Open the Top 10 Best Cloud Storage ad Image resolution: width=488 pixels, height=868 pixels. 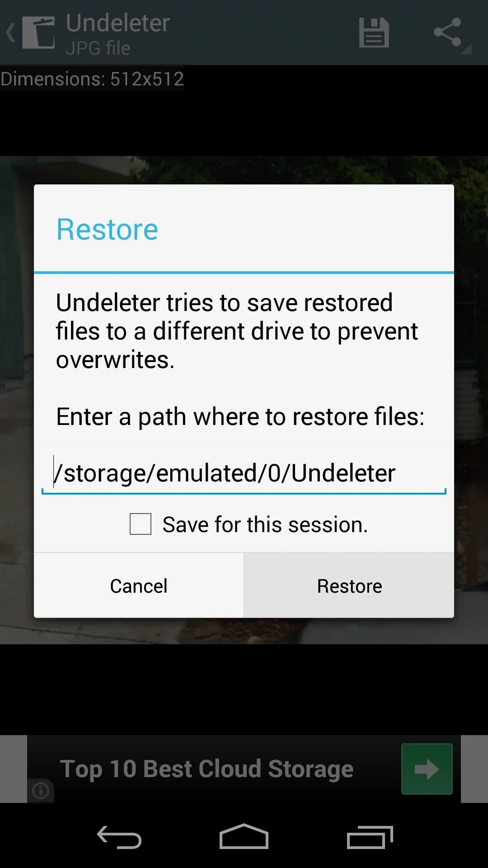(x=207, y=769)
